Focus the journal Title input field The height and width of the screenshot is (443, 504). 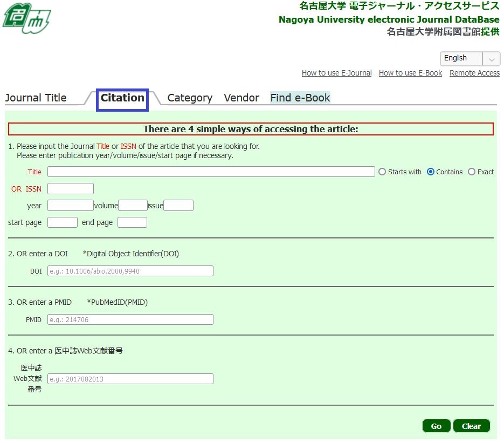click(x=211, y=172)
